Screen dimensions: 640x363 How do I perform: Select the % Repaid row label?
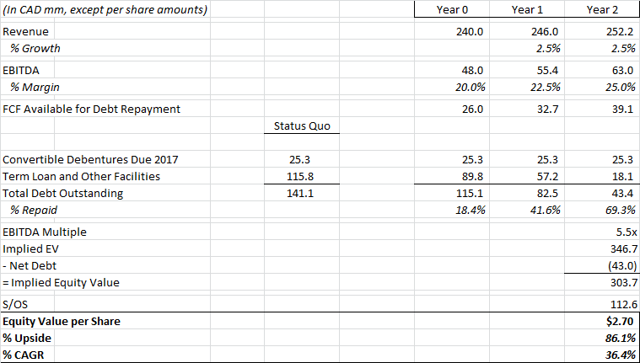click(33, 210)
